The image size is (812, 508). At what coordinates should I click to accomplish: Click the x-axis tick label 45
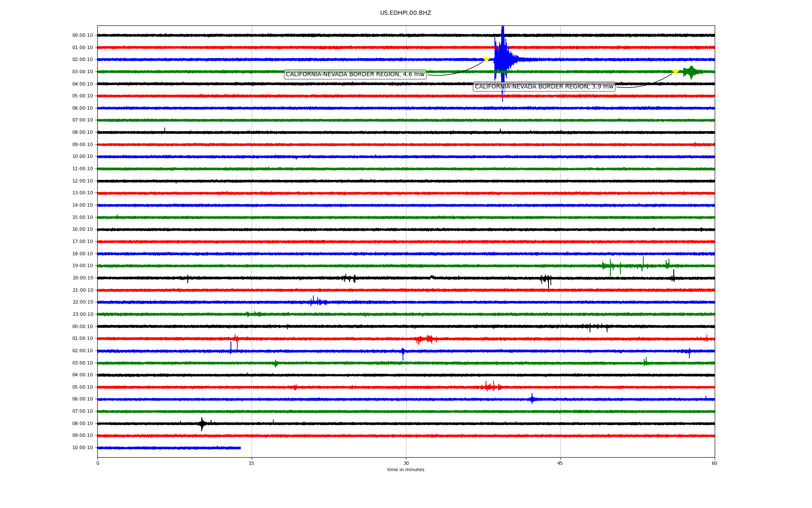[x=560, y=464]
